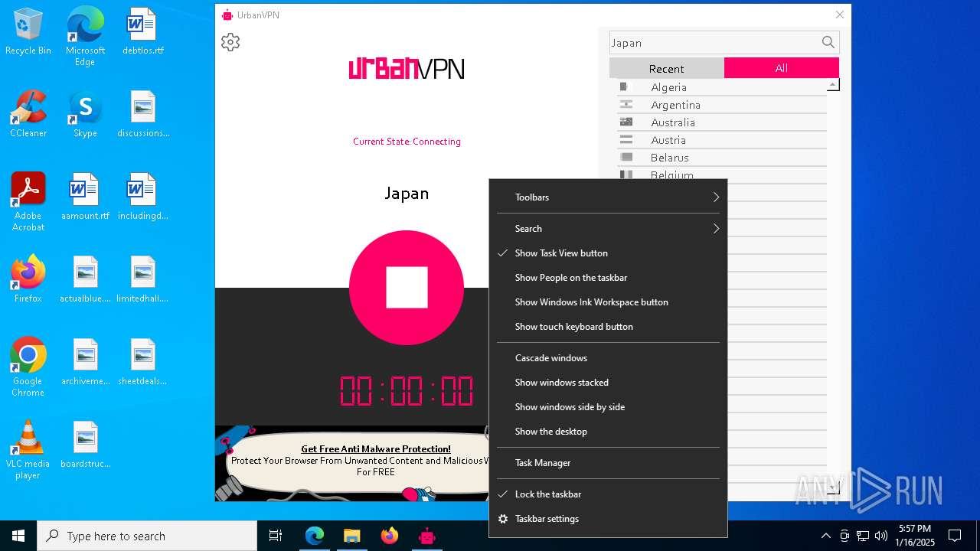Open Task Manager from the context menu

tap(608, 463)
